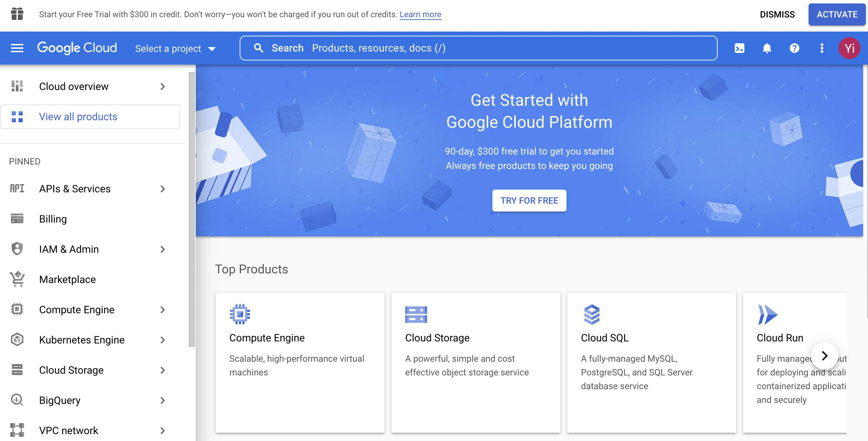Click the Compute Engine card icon in Top Products
Image resolution: width=868 pixels, height=441 pixels.
coord(240,314)
